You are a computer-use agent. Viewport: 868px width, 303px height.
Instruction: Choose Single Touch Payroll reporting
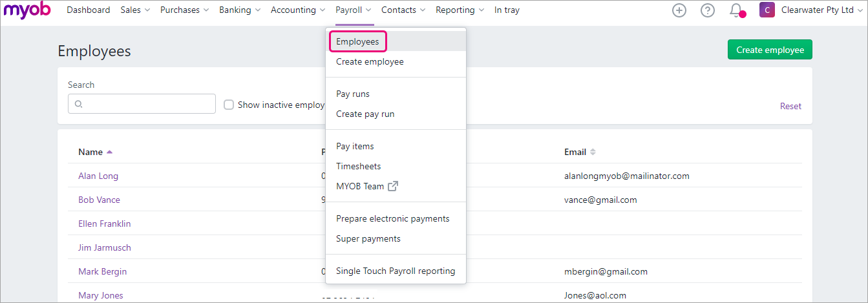396,271
